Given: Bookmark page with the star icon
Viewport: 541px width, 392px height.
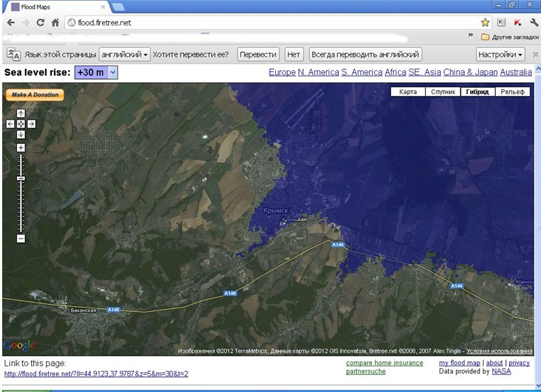Looking at the screenshot, I should pos(485,22).
